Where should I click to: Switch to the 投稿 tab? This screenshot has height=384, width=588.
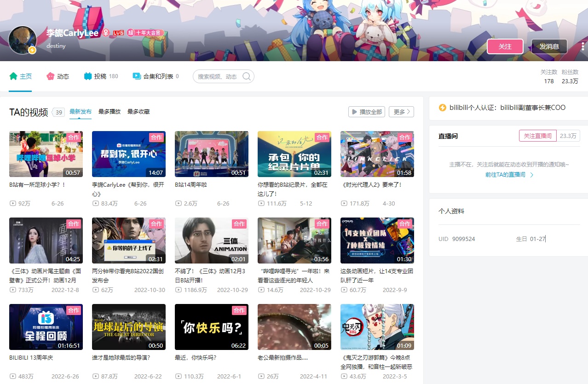(x=101, y=76)
